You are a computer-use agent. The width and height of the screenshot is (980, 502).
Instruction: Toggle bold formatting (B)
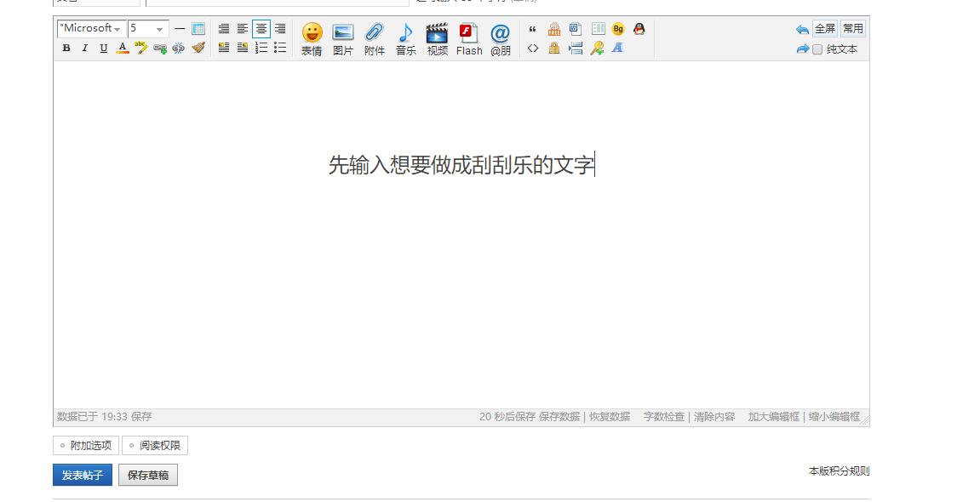[66, 48]
